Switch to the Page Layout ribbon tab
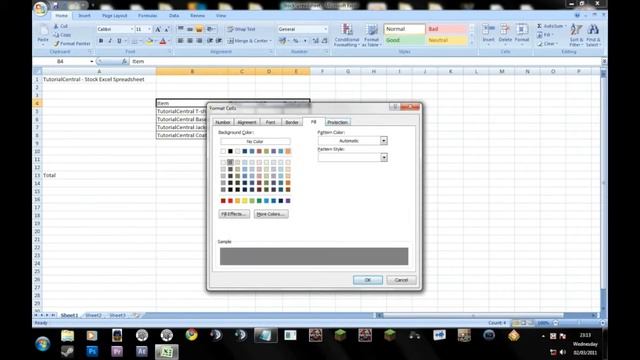 click(x=115, y=16)
